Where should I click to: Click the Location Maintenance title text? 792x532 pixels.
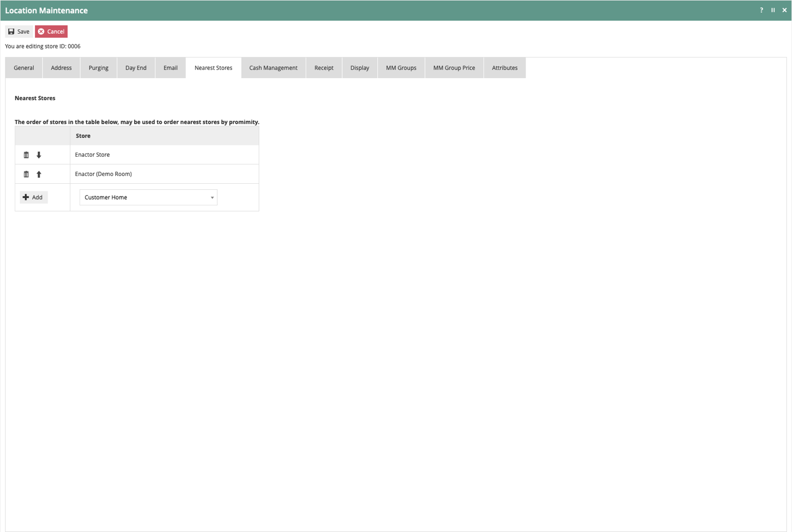[x=47, y=11]
